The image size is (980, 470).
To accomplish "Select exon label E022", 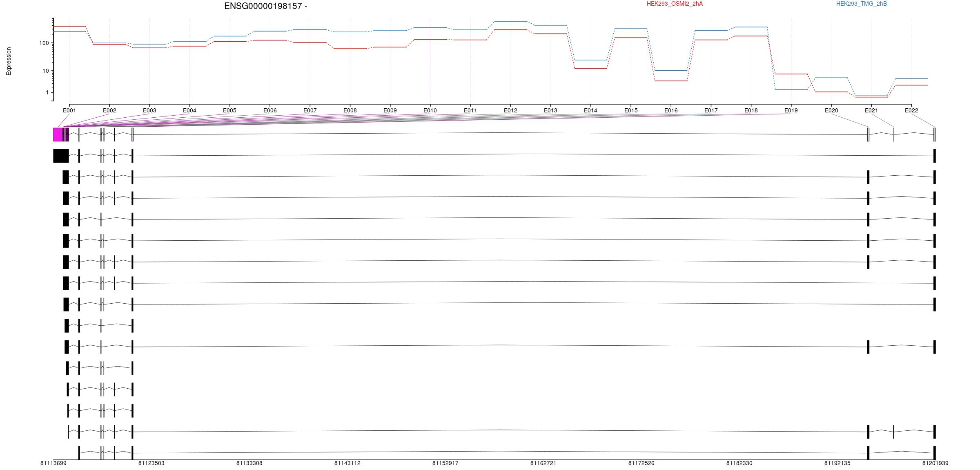I will 911,110.
